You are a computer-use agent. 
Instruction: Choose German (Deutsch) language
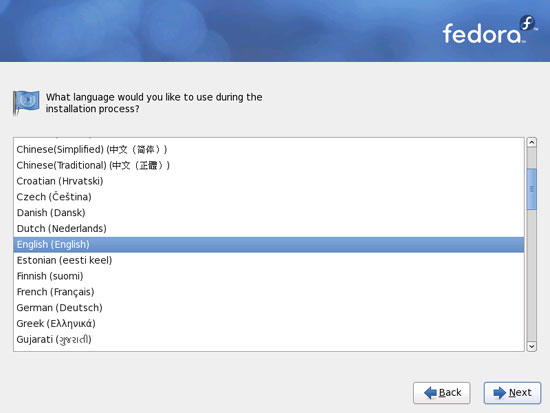[x=269, y=308]
